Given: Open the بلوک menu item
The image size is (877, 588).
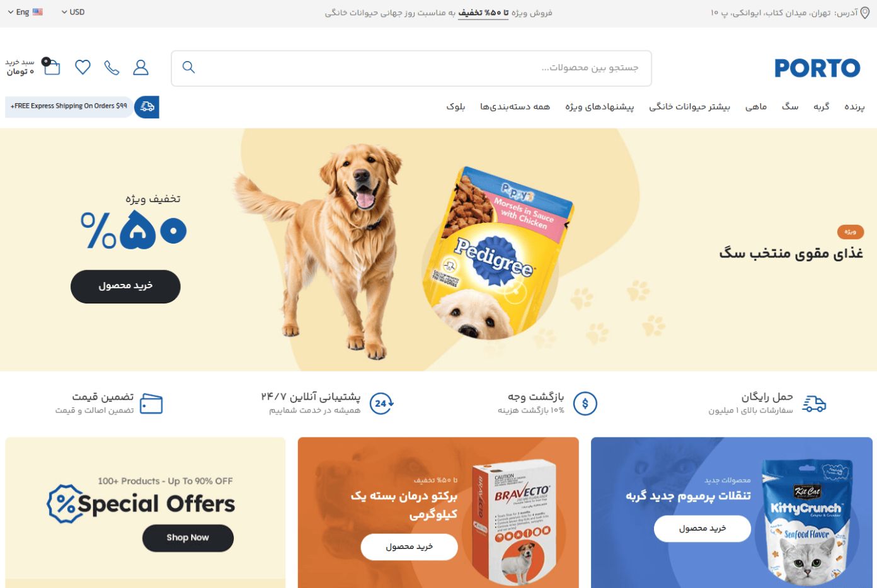Looking at the screenshot, I should pyautogui.click(x=456, y=106).
